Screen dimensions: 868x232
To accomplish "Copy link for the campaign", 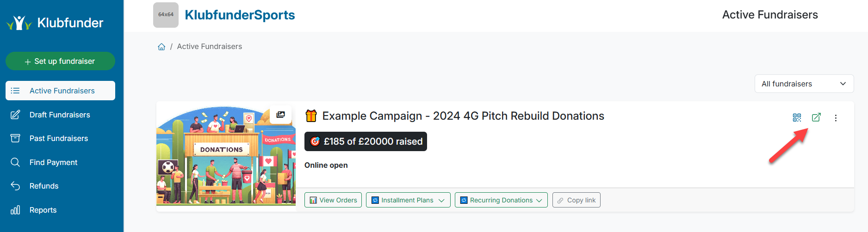I will pyautogui.click(x=576, y=200).
